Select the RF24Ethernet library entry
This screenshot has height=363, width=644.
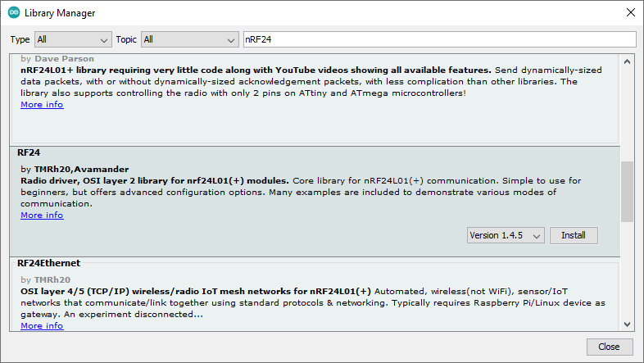pos(315,295)
